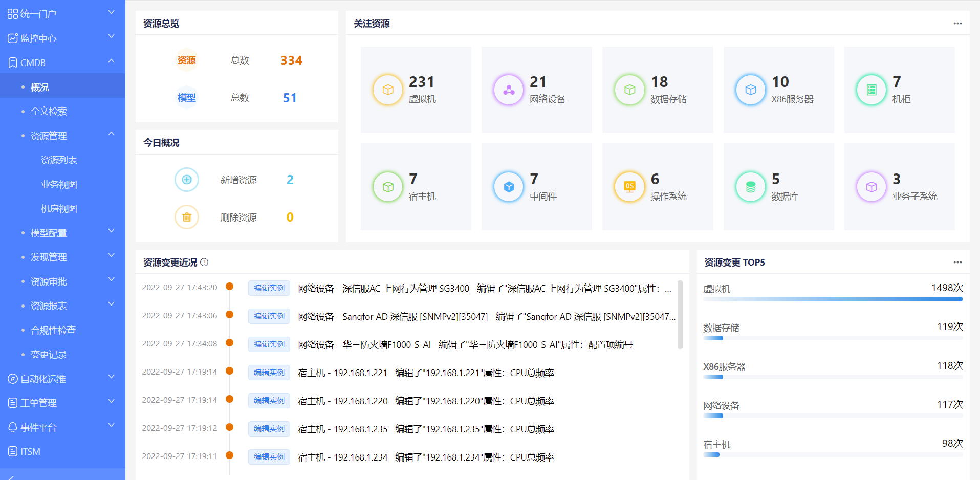
Task: Click the sidebar collapse arrow at bottom
Action: 11,477
